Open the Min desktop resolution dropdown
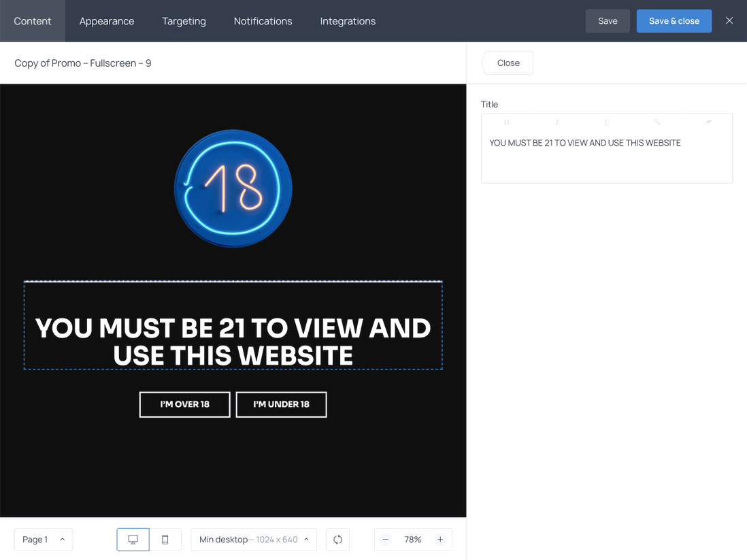The height and width of the screenshot is (560, 747). point(253,539)
